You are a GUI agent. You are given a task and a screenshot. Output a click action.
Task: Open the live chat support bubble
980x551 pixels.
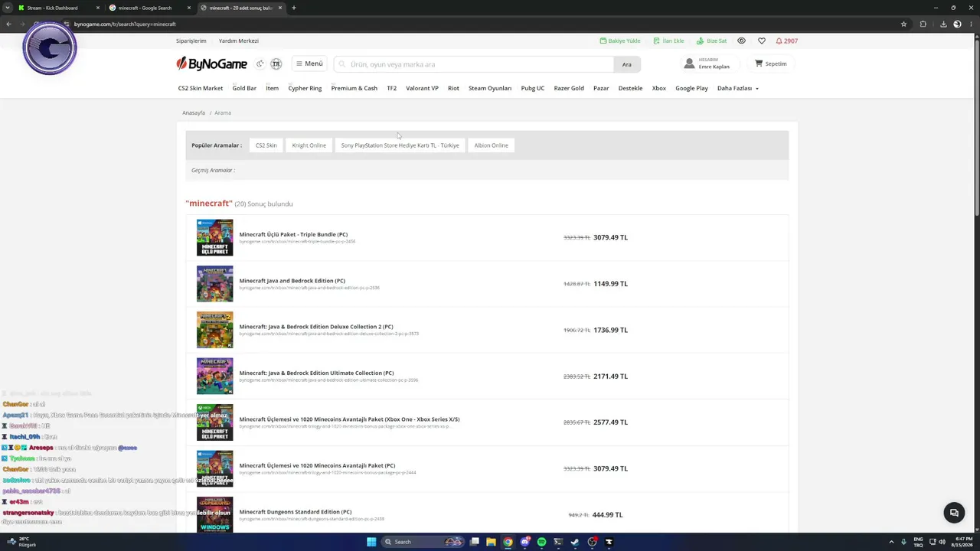[x=954, y=513]
